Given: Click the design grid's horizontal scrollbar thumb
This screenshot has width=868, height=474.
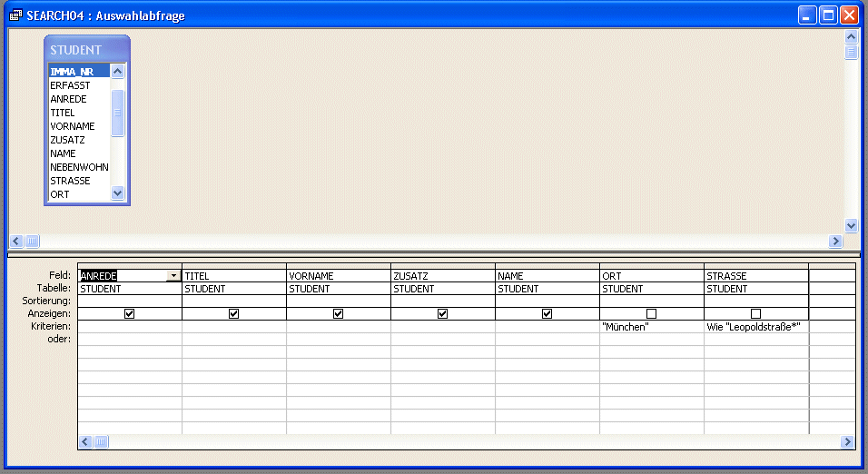Looking at the screenshot, I should (x=101, y=441).
